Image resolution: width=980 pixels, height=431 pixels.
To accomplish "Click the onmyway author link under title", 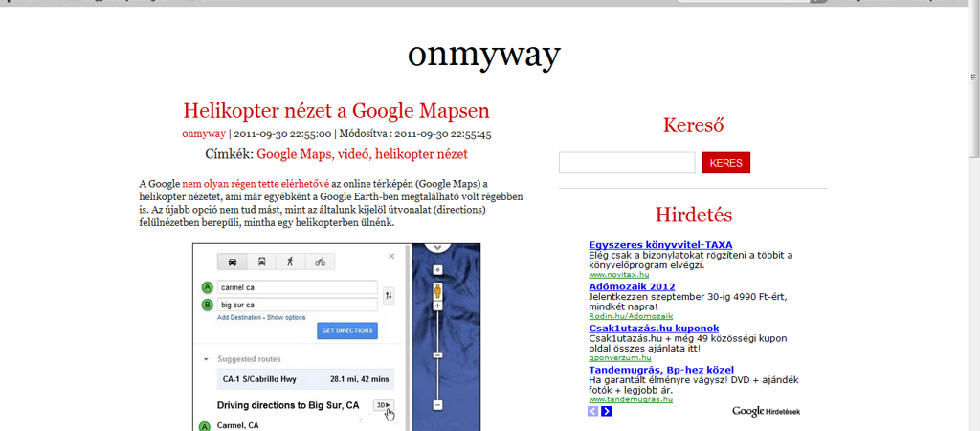I will tap(204, 133).
